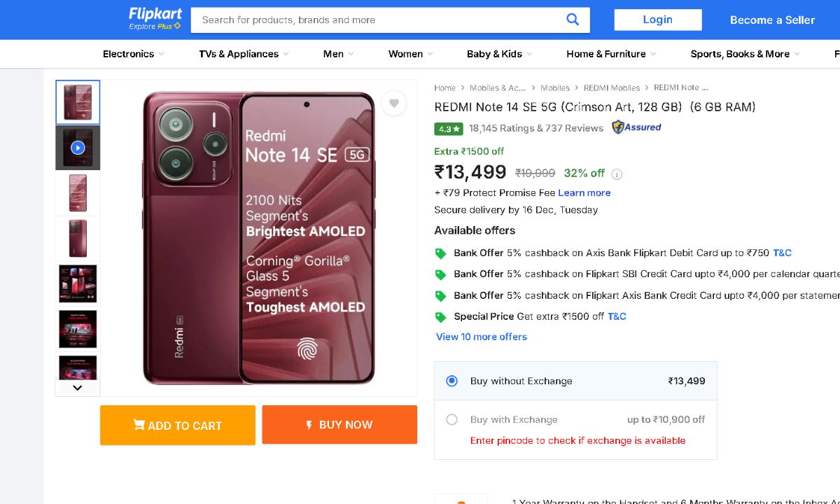Select Buy with Exchange option
Screen dimensions: 840x504
pyautogui.click(x=452, y=419)
